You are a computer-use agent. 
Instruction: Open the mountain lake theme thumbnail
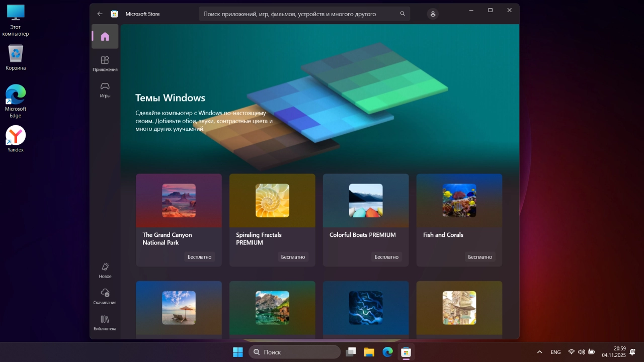[272, 308]
